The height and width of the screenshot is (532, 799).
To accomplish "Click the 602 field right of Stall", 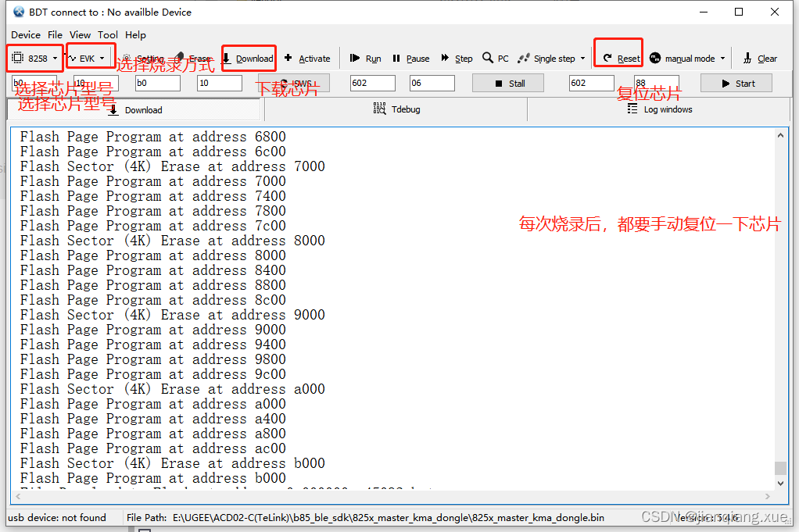I will tap(591, 83).
